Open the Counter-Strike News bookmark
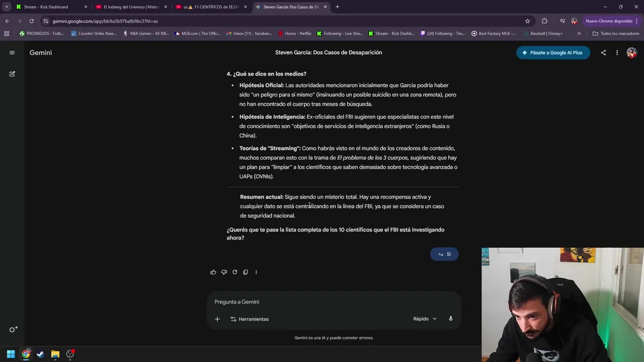 click(94, 34)
